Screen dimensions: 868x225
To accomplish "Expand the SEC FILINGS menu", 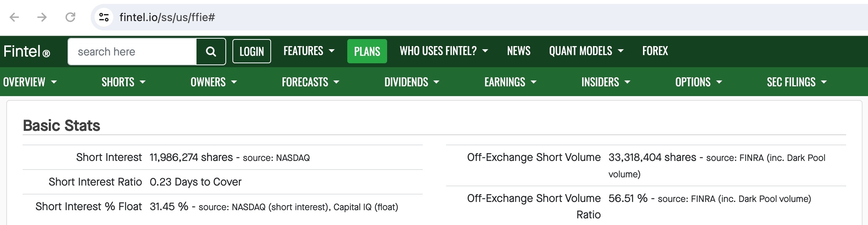I will point(797,82).
